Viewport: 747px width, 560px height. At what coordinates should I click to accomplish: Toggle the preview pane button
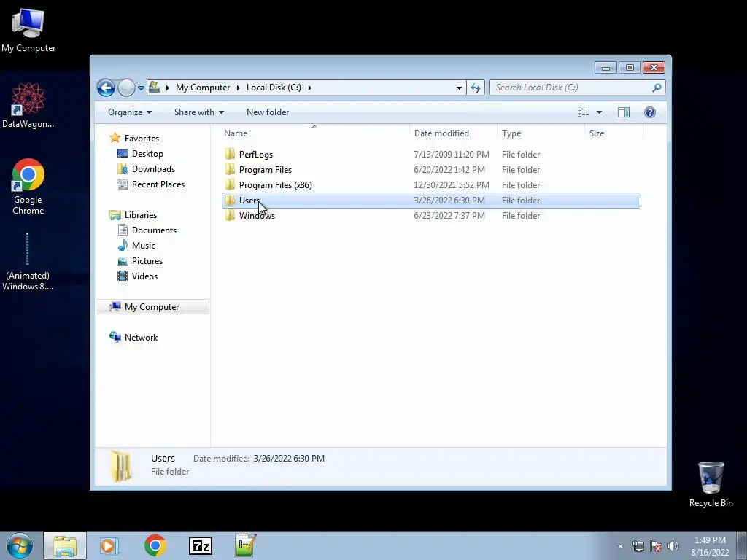click(x=624, y=112)
